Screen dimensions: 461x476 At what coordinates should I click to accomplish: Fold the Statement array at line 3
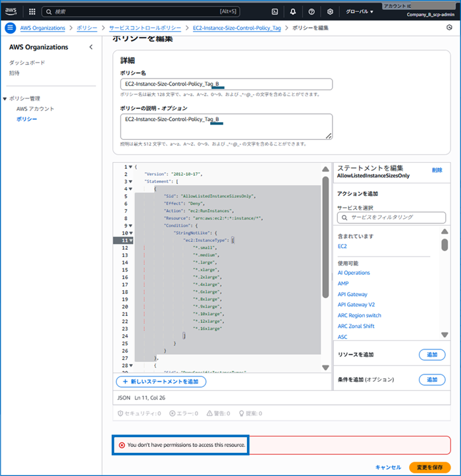tap(130, 181)
